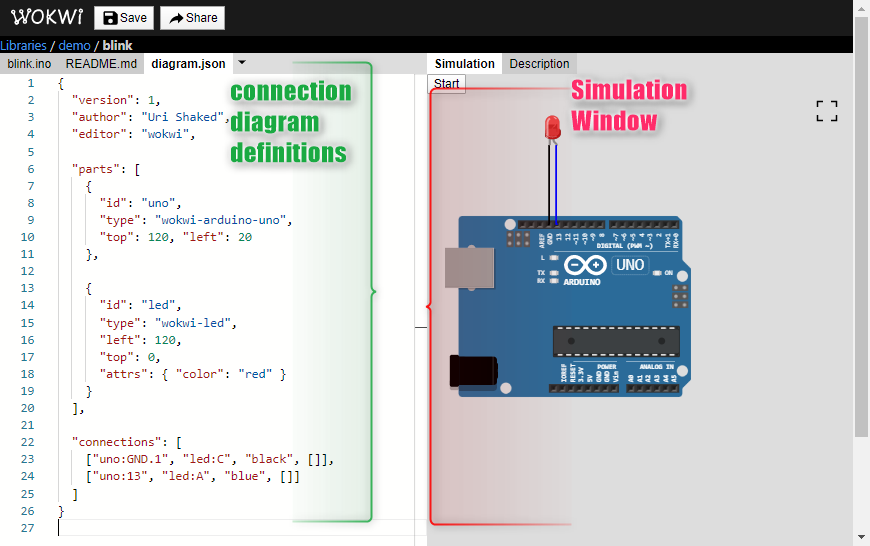Screen dimensions: 870x546
Task: Select the Simulation tab
Action: 464,64
